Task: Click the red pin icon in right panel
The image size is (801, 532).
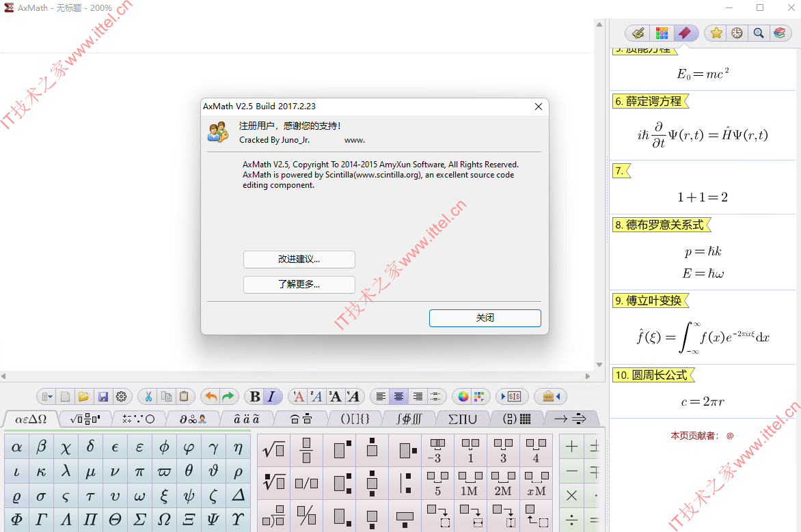Action: point(685,33)
